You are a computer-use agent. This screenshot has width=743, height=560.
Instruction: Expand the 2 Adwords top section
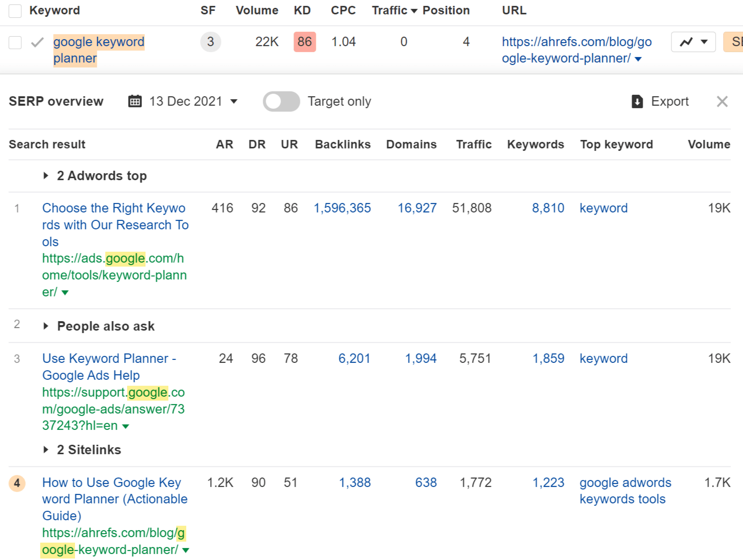pyautogui.click(x=46, y=176)
